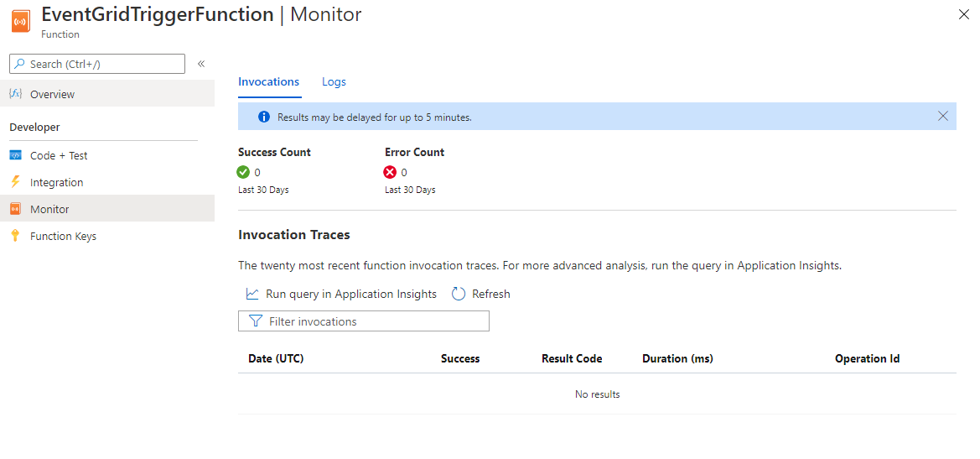Click the sidebar Search box
980x459 pixels.
pyautogui.click(x=97, y=64)
